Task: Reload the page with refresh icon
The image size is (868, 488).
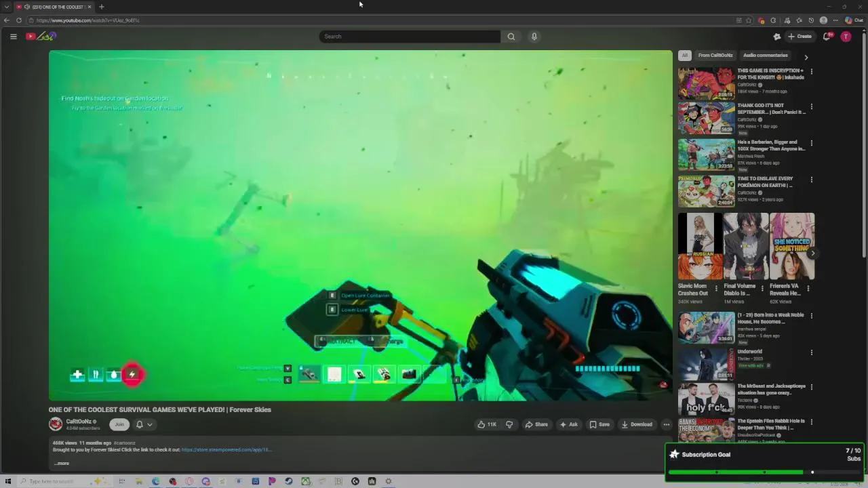Action: (x=19, y=20)
